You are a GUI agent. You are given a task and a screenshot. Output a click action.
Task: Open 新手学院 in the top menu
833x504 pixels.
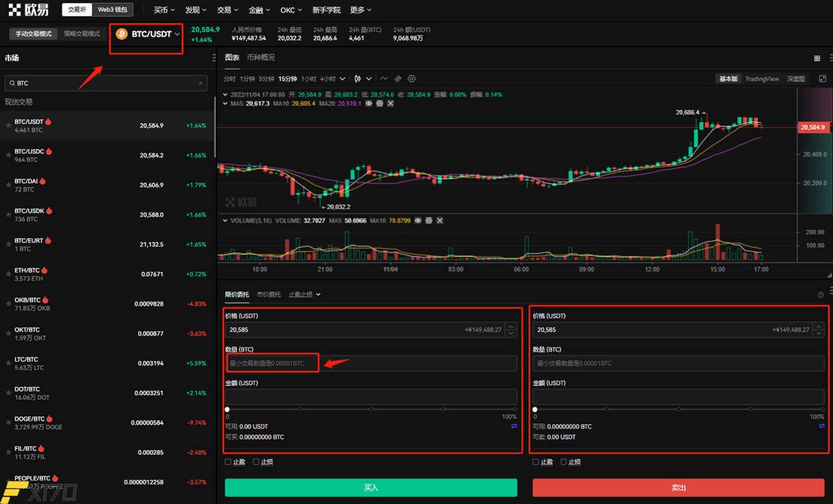click(x=326, y=10)
